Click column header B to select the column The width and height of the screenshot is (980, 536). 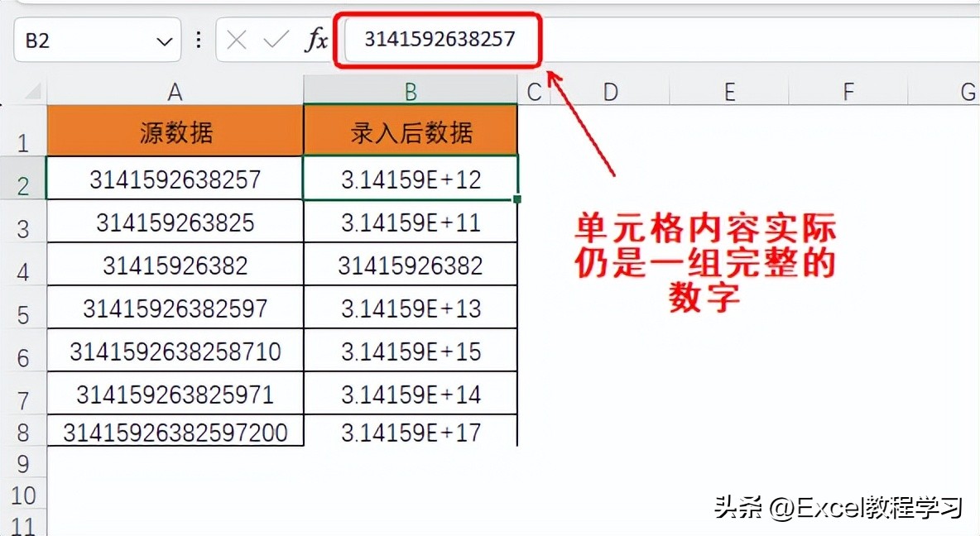point(411,91)
